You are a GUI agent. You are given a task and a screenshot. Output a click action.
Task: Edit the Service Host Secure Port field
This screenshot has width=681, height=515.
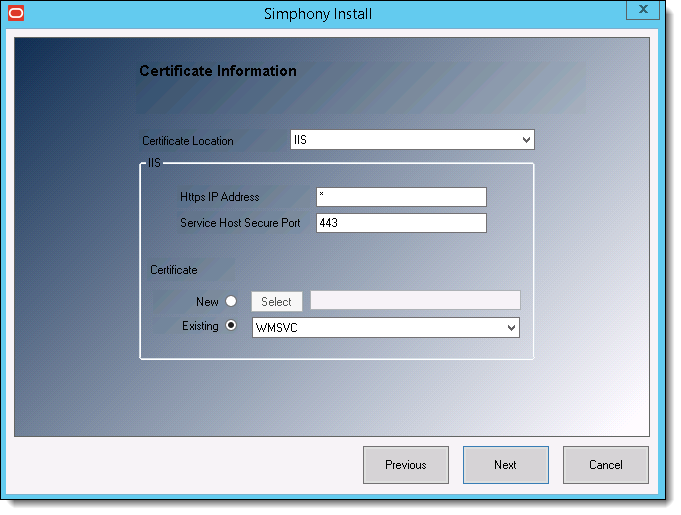[401, 223]
